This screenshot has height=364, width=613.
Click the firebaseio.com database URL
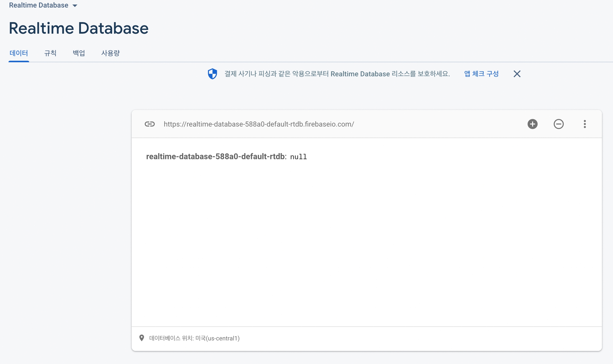coord(259,124)
